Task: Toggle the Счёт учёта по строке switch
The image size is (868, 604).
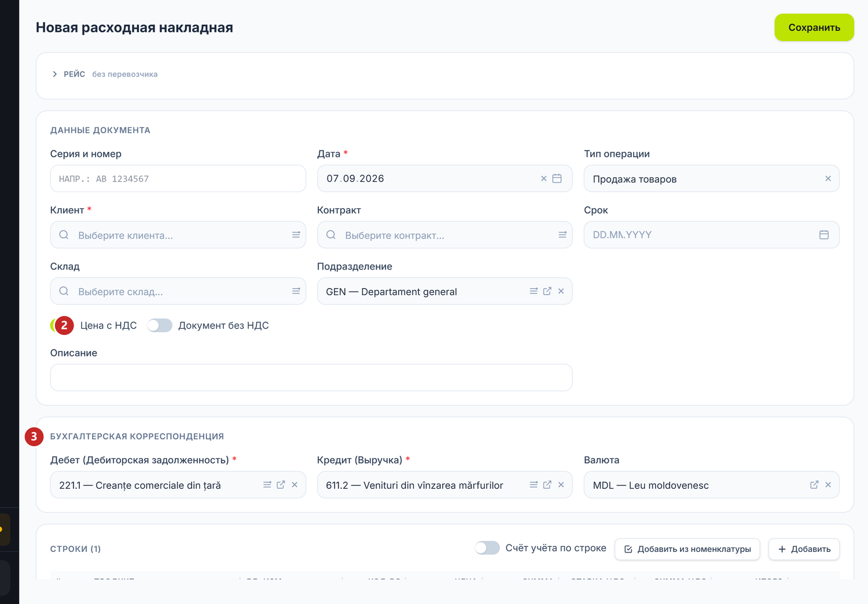Action: point(487,548)
